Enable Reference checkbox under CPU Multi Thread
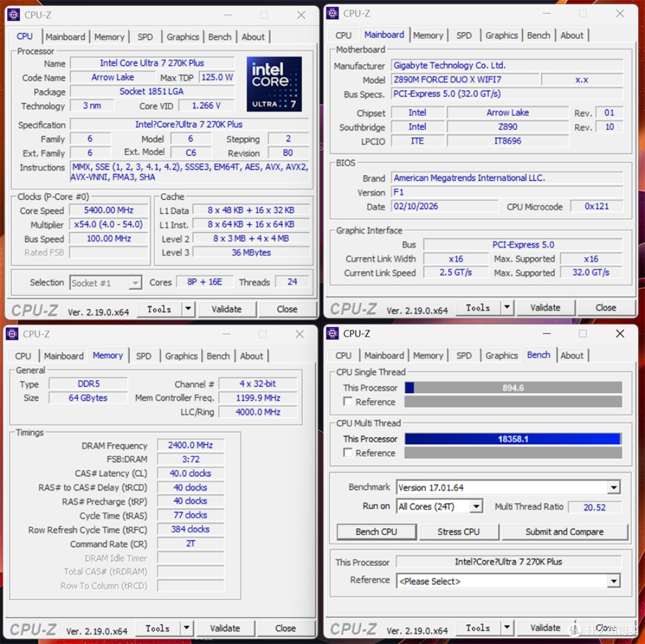Viewport: 645px width, 644px height. click(x=348, y=452)
